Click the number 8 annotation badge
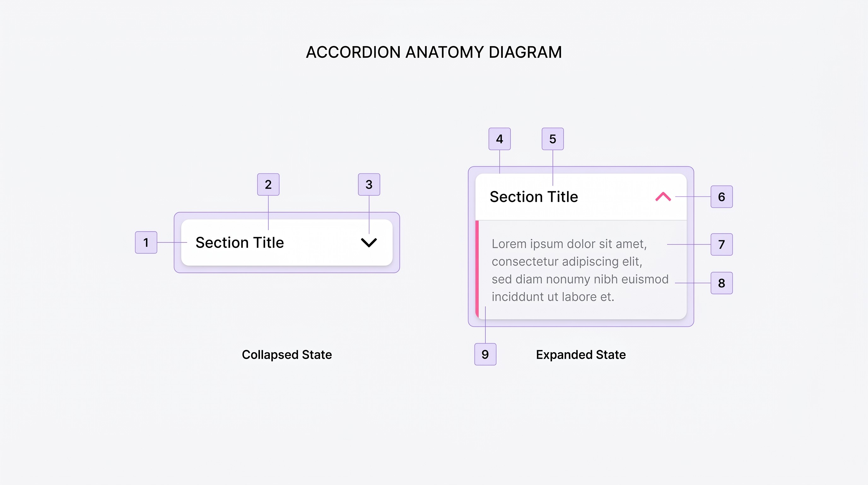Viewport: 868px width, 485px height. 721,283
